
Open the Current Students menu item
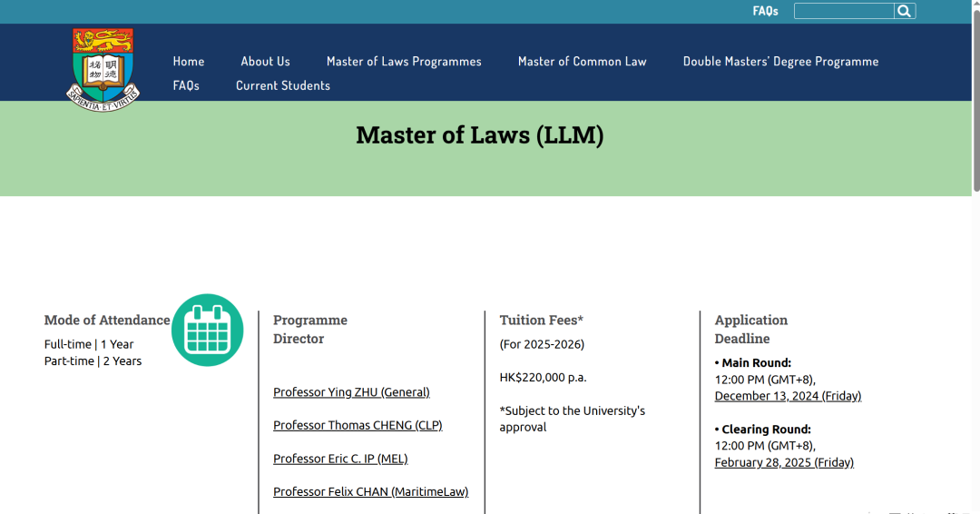pyautogui.click(x=283, y=85)
